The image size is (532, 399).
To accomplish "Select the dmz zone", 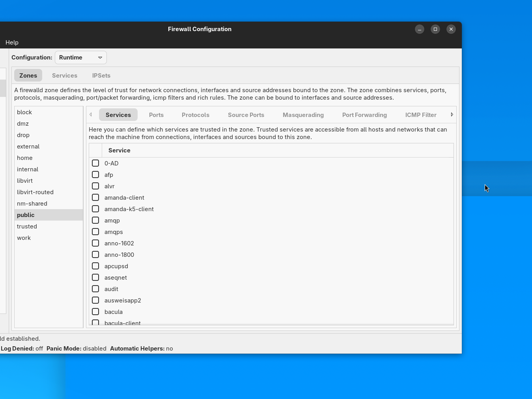I will click(49, 124).
